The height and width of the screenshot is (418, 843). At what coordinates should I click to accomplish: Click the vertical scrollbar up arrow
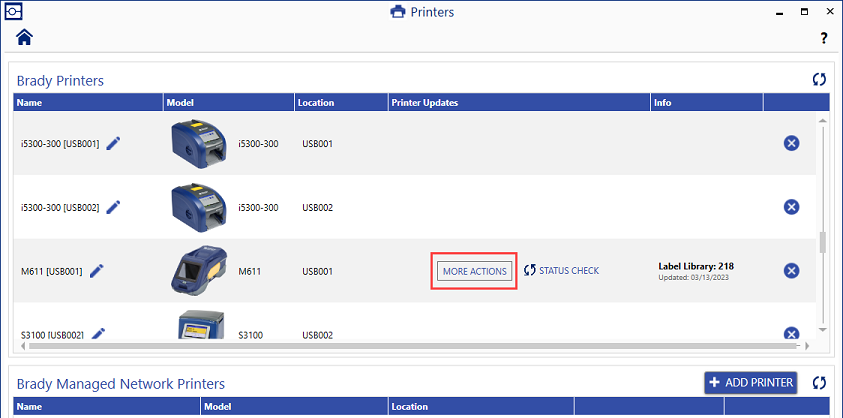point(822,120)
